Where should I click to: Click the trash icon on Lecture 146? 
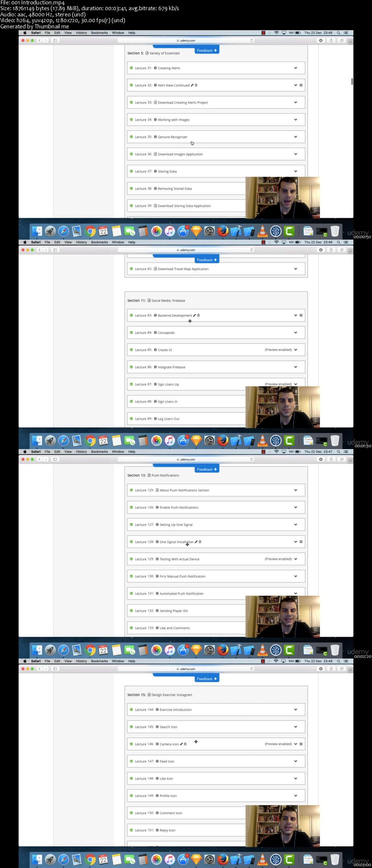tap(185, 744)
